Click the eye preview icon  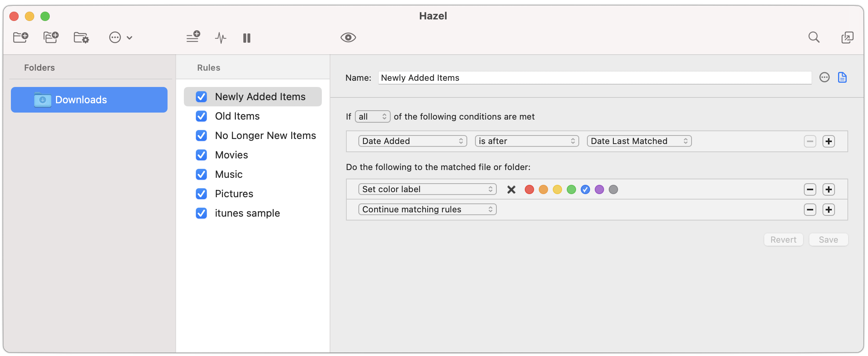(x=348, y=38)
